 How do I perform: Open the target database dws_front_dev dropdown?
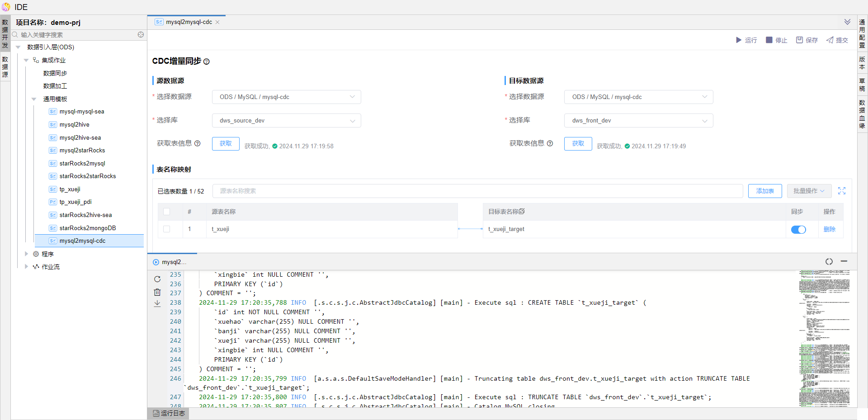(638, 121)
